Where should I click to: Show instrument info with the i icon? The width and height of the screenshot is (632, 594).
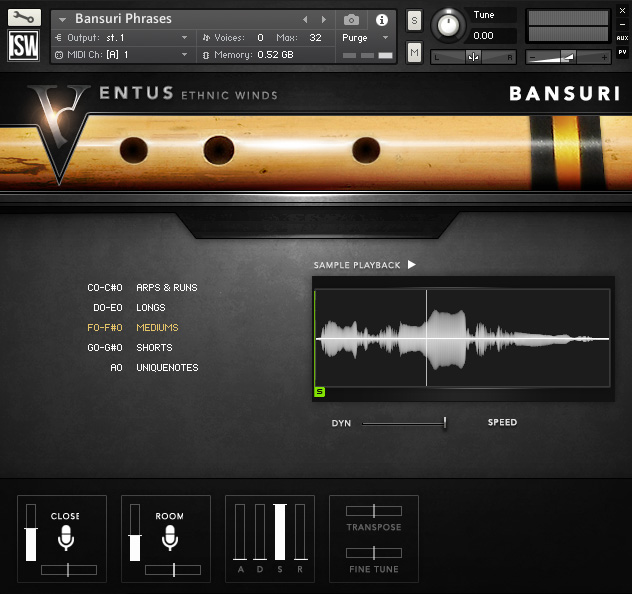pyautogui.click(x=382, y=20)
